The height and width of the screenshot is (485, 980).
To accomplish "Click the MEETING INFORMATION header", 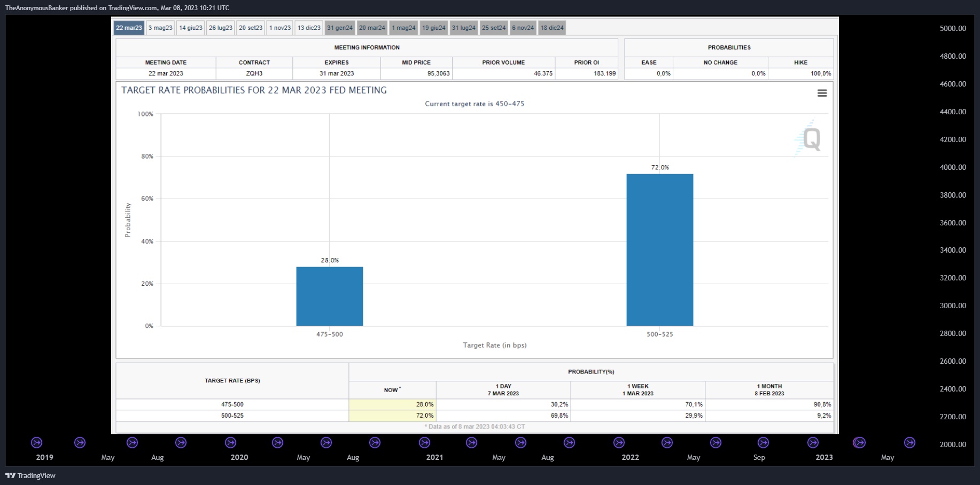I will tap(367, 48).
